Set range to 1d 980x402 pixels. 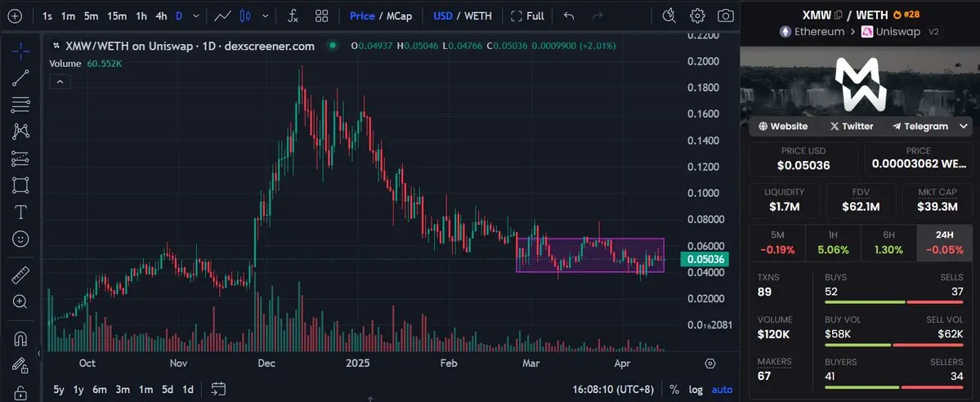(x=187, y=390)
